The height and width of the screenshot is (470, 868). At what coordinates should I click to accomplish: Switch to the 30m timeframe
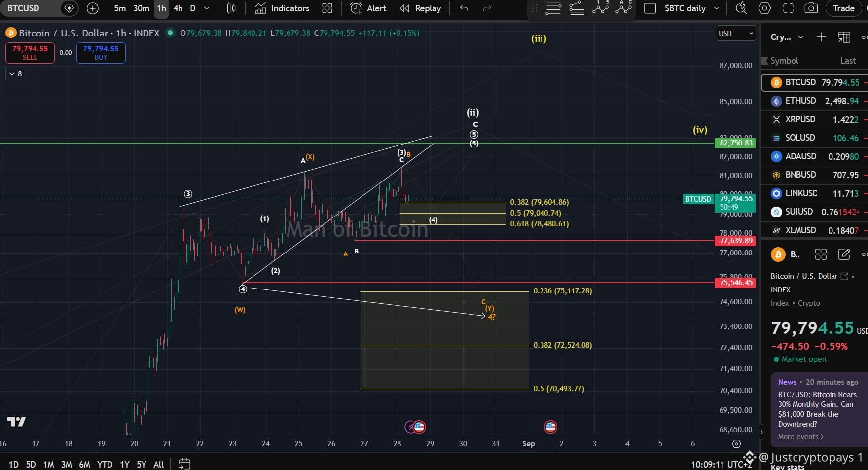pyautogui.click(x=141, y=8)
